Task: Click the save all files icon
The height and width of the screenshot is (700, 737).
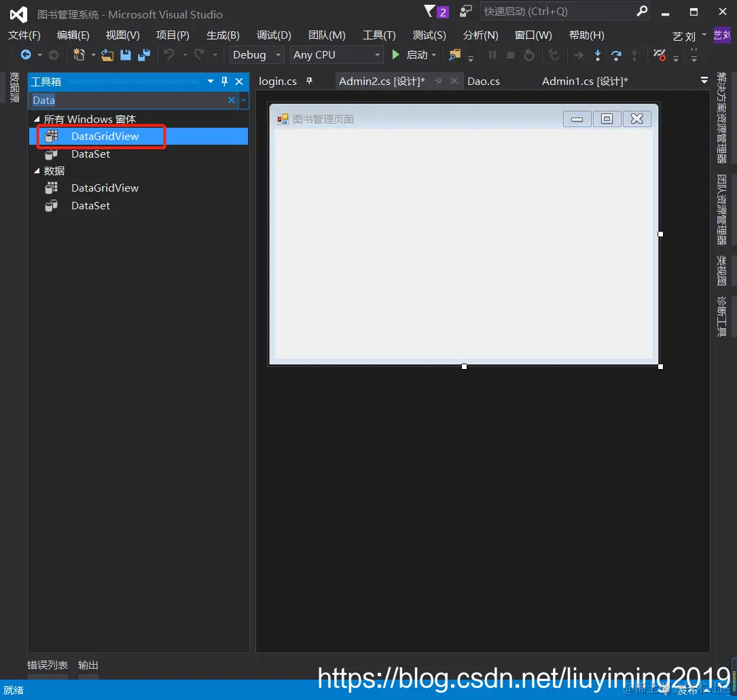Action: point(144,55)
